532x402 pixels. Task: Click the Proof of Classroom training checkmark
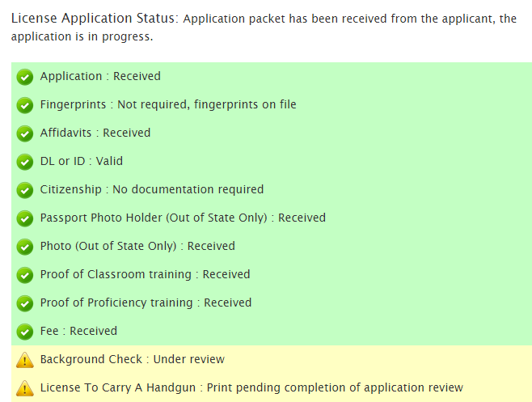25,275
